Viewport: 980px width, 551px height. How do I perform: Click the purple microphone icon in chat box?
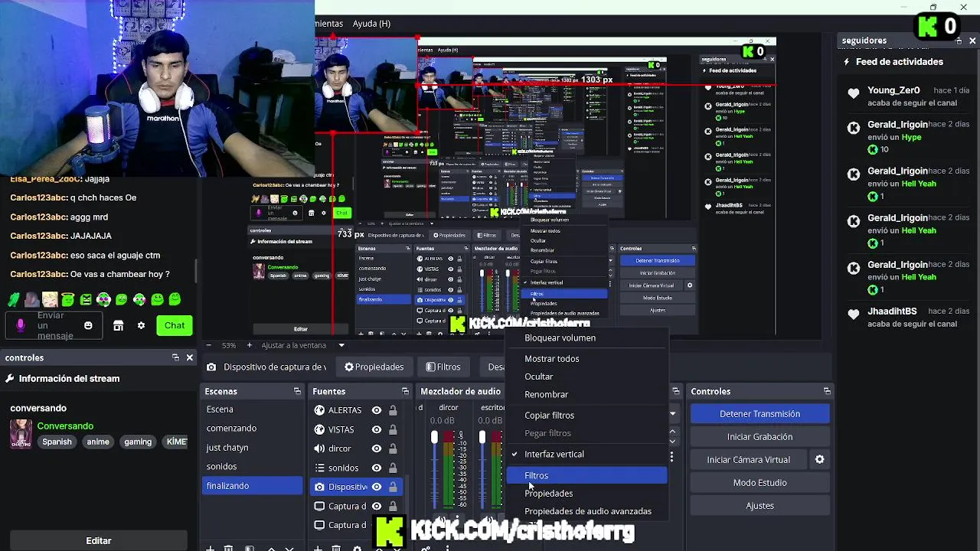click(x=21, y=325)
